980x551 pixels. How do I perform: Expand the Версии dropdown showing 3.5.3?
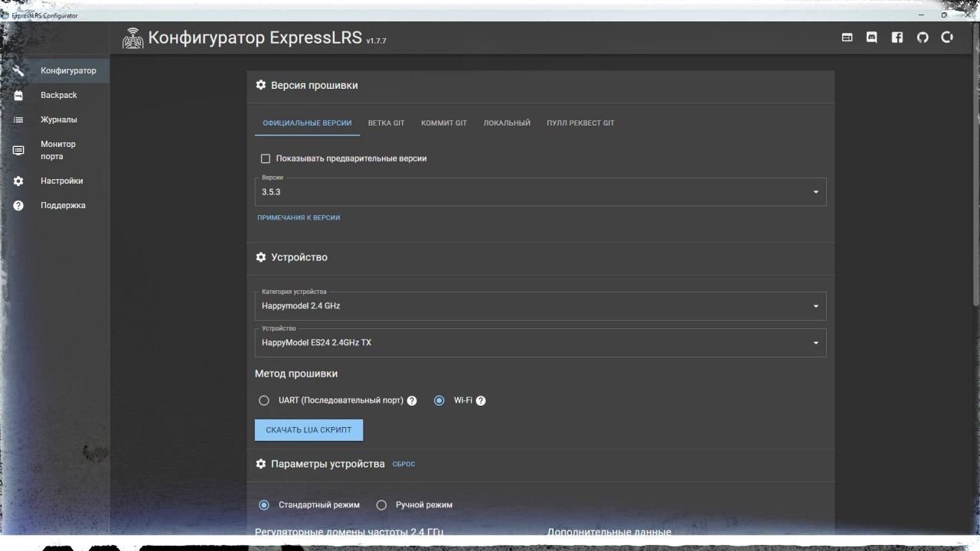(540, 192)
